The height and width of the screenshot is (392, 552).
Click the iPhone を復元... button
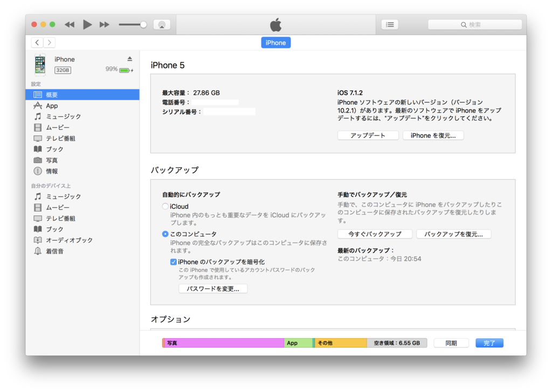point(433,135)
